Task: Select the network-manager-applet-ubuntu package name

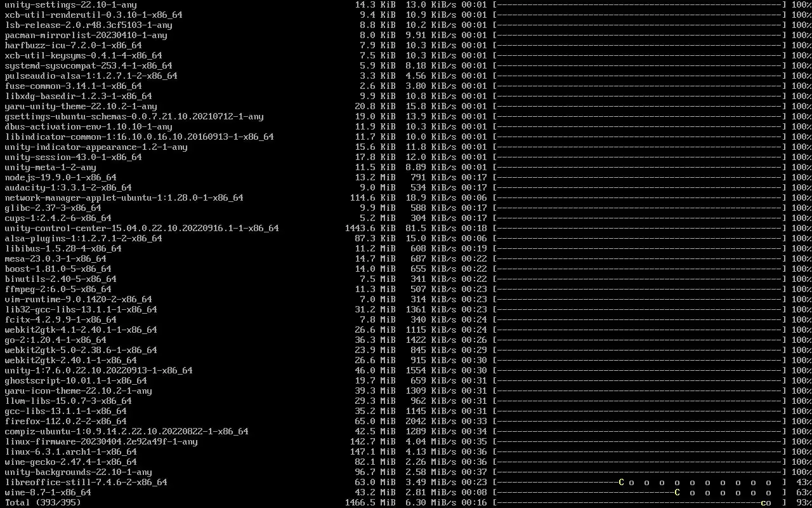Action: click(124, 197)
